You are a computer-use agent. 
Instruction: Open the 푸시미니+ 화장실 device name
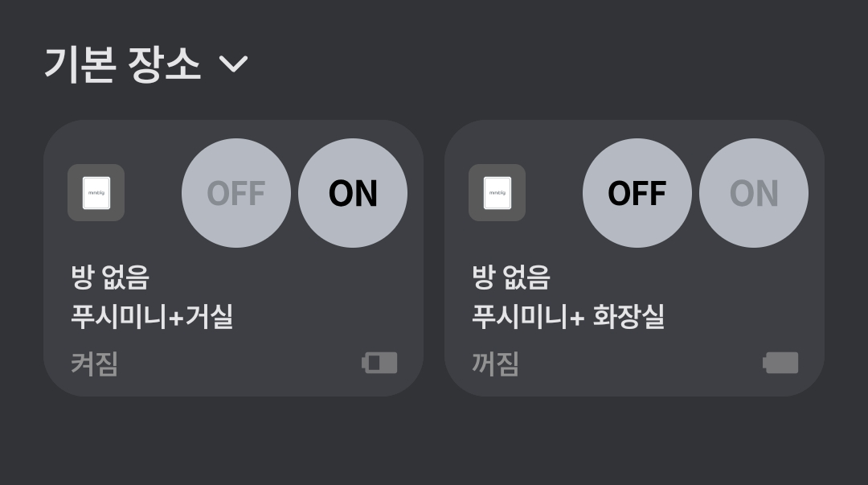pos(568,317)
